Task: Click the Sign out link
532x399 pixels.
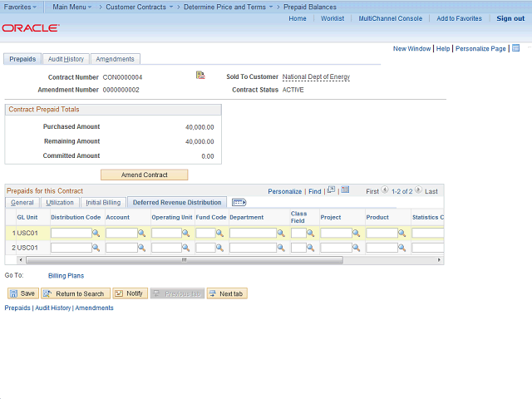Action: [x=510, y=18]
